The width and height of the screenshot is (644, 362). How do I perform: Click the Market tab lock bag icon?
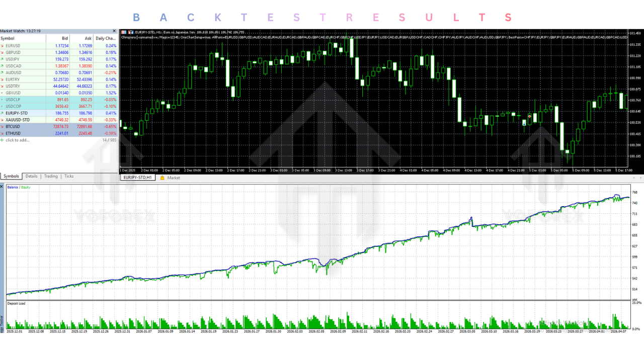click(x=163, y=178)
